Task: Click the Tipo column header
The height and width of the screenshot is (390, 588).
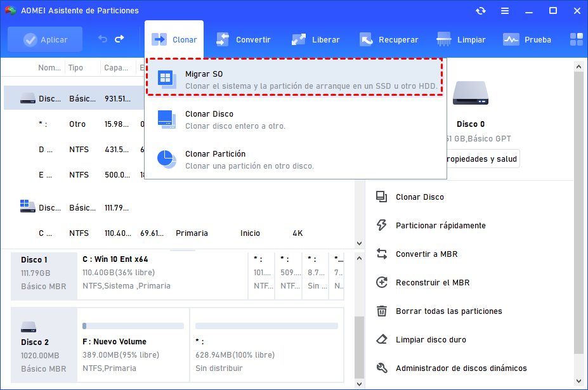Action: pyautogui.click(x=75, y=67)
